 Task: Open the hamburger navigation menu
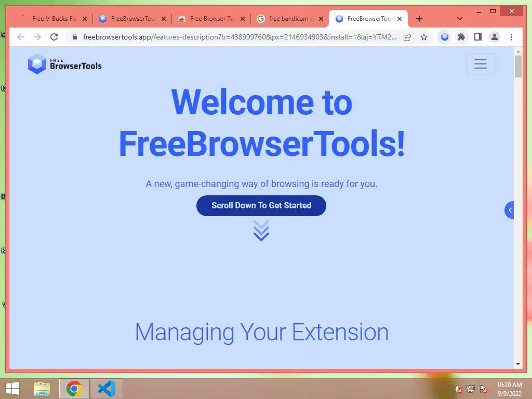point(480,64)
